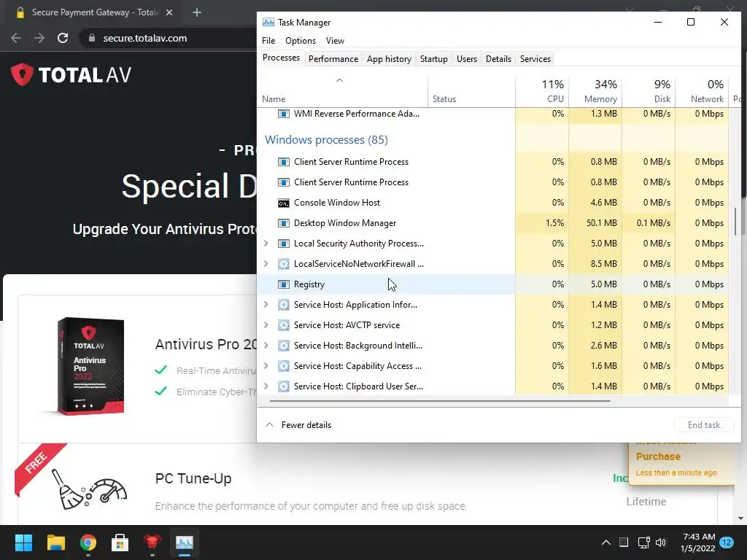
Task: Expand Service Host: Background Intelligent row
Action: coord(266,346)
